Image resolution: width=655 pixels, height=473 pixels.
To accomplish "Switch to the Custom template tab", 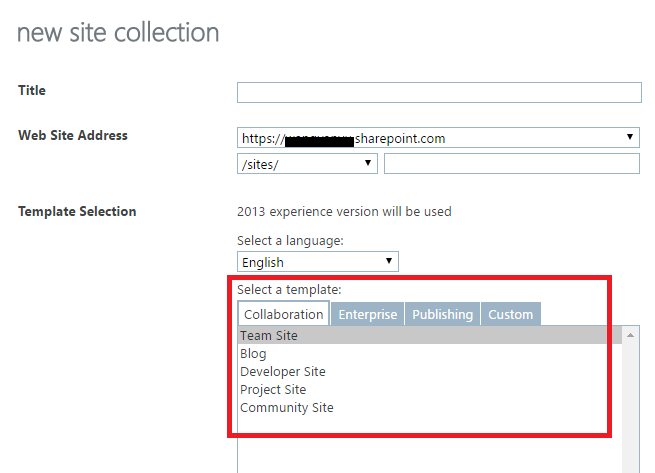I will (510, 314).
